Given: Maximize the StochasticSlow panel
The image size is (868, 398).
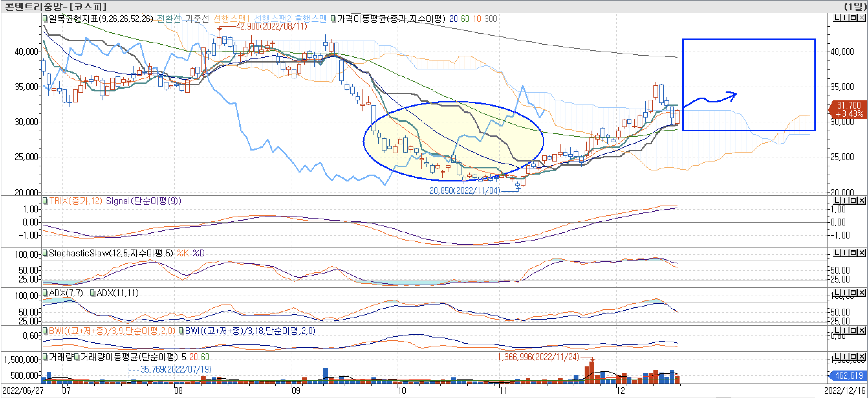Looking at the screenshot, I should [853, 253].
